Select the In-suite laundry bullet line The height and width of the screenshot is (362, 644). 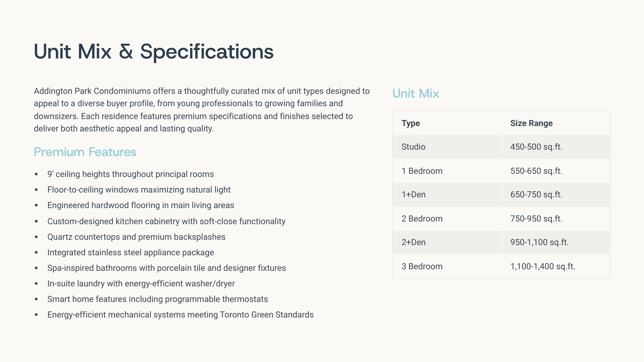click(x=141, y=284)
